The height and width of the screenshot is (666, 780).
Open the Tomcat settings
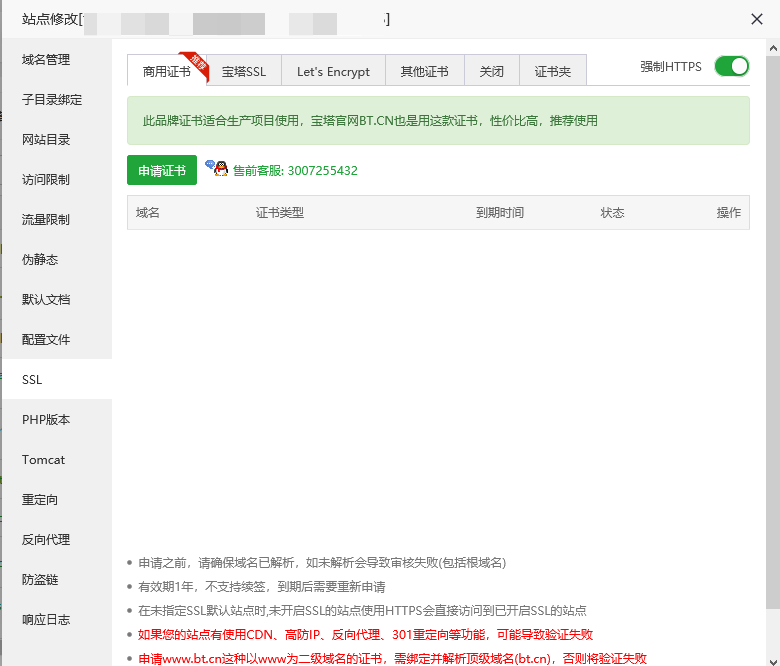click(x=43, y=460)
